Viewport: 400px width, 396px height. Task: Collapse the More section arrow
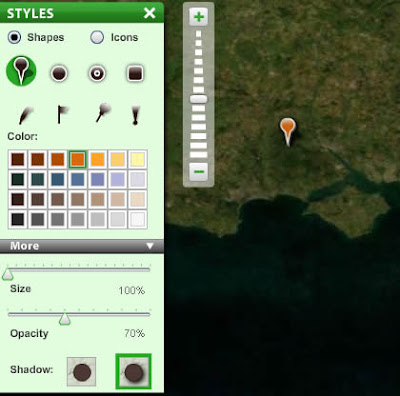point(150,246)
